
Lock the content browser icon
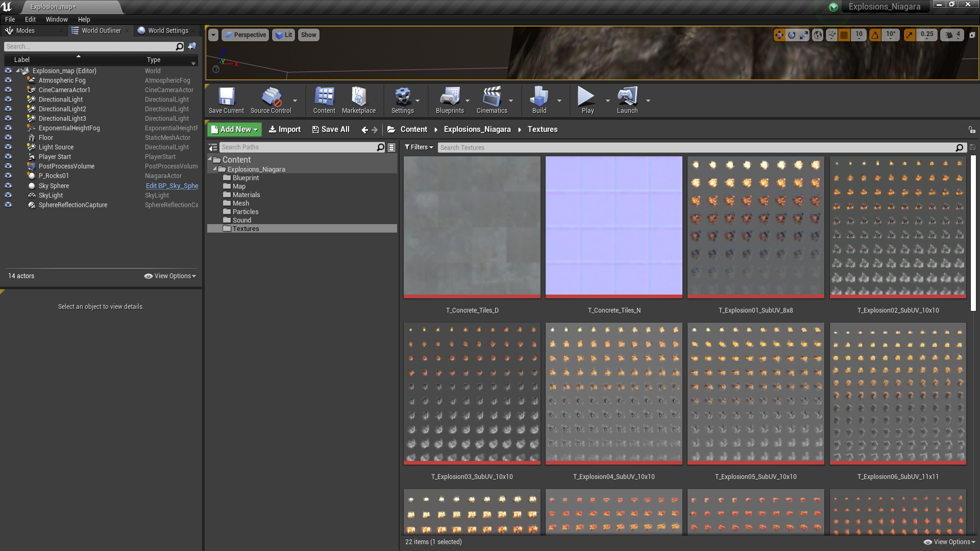point(972,130)
